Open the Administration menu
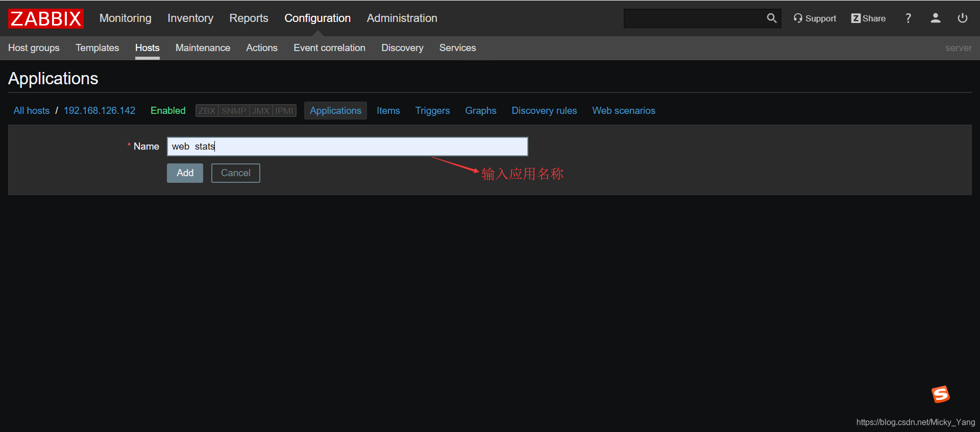Screen dimensions: 980x432 tap(402, 18)
